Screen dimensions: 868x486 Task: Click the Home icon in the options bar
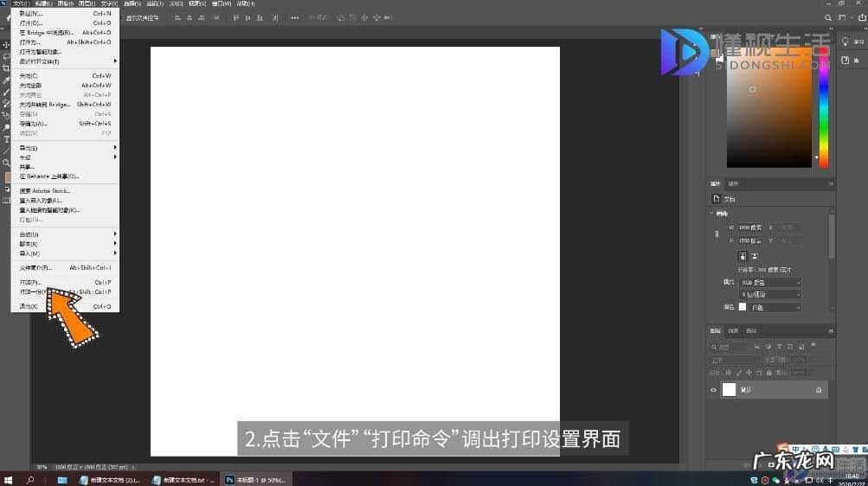(x=7, y=17)
